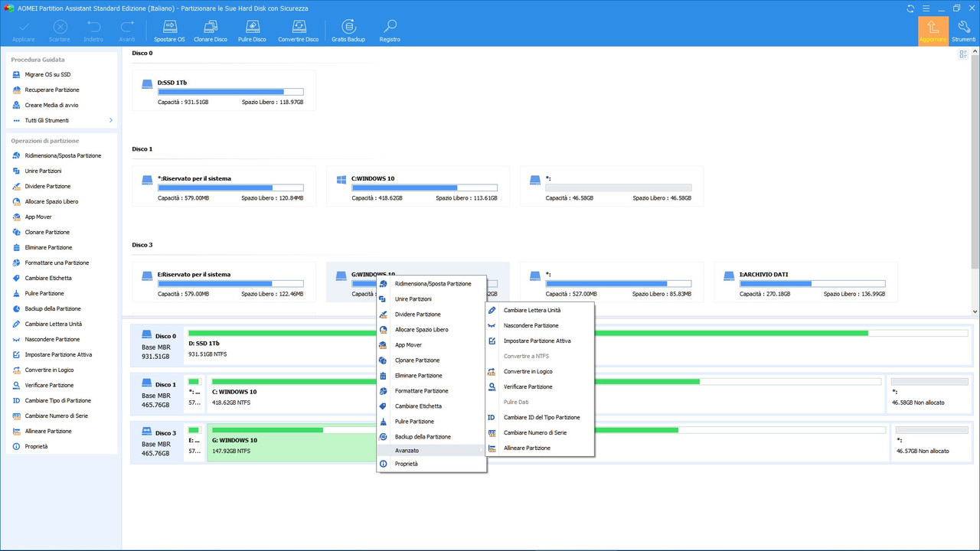Click Nascondere Partizione in the left sidebar
This screenshot has height=551, width=980.
pyautogui.click(x=52, y=339)
